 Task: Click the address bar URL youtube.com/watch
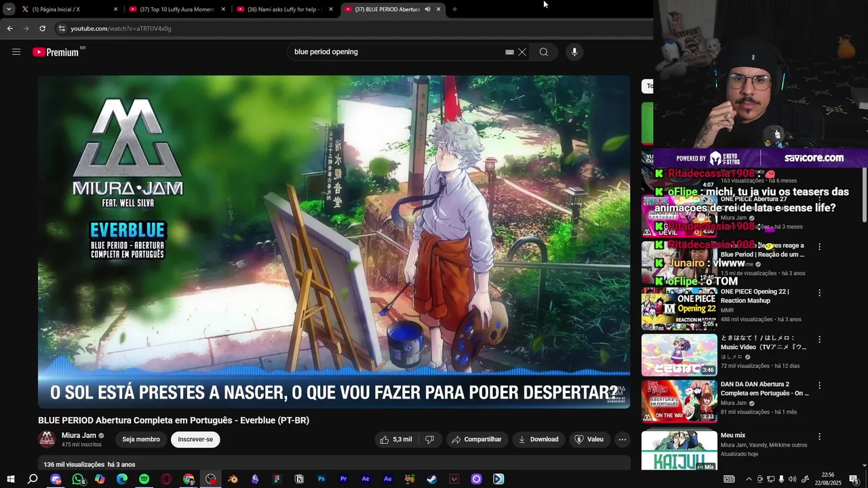pyautogui.click(x=121, y=28)
